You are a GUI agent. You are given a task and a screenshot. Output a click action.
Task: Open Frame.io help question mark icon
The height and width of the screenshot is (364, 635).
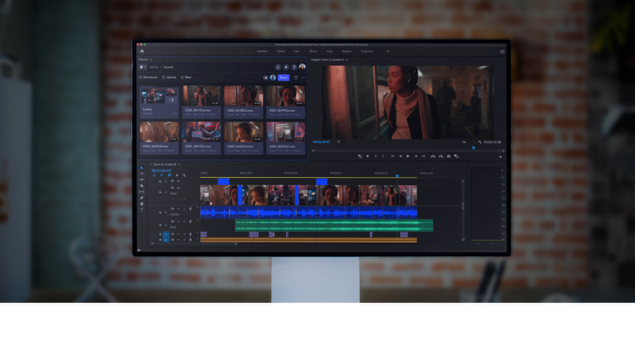click(294, 67)
